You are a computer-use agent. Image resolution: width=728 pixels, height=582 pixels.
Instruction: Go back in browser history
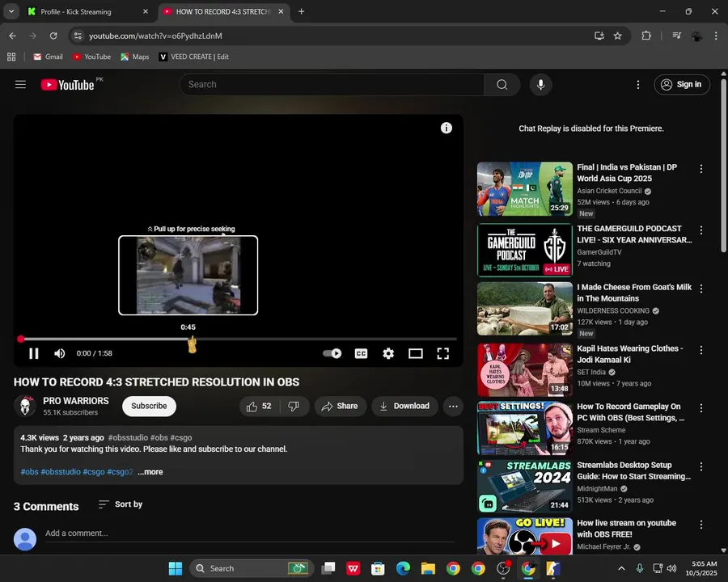[12, 36]
